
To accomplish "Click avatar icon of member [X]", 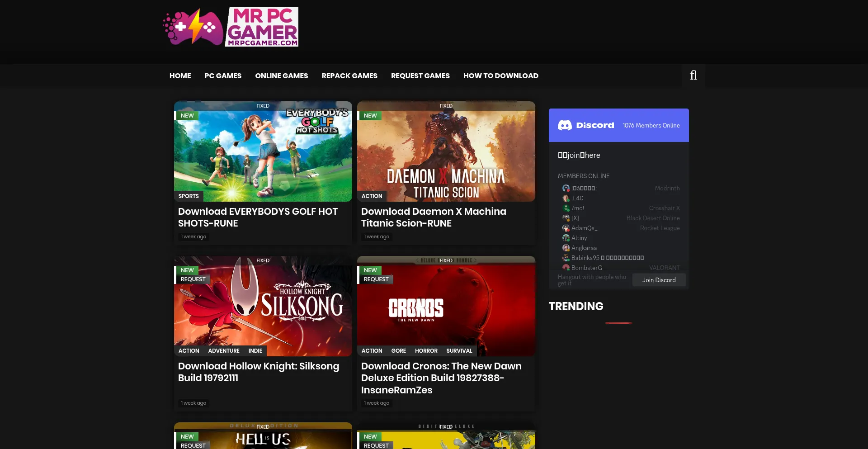I will (x=566, y=218).
